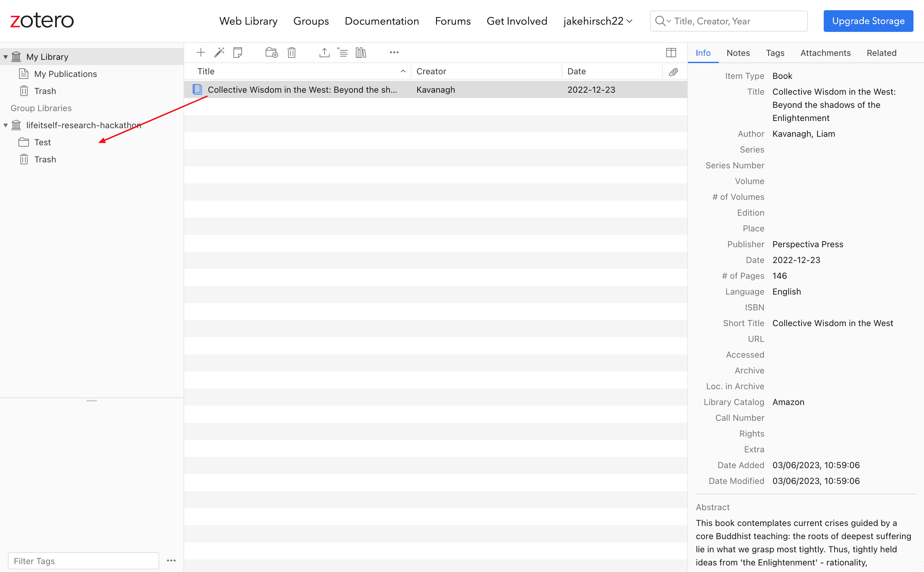Collapse the My Library tree

[x=6, y=57]
